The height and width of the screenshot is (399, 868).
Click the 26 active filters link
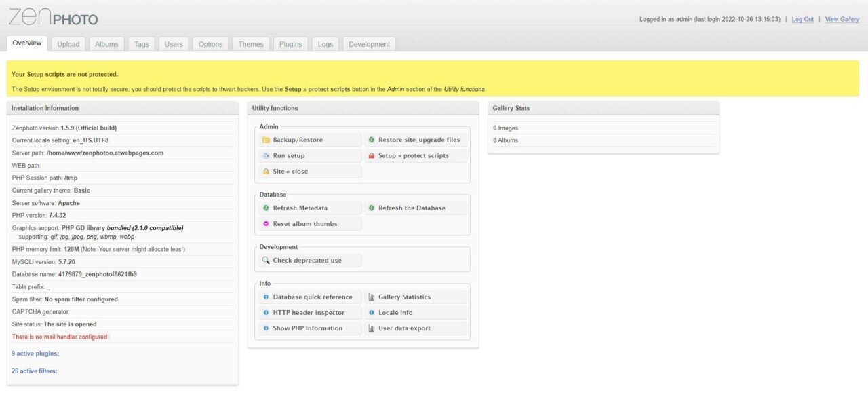pyautogui.click(x=34, y=370)
